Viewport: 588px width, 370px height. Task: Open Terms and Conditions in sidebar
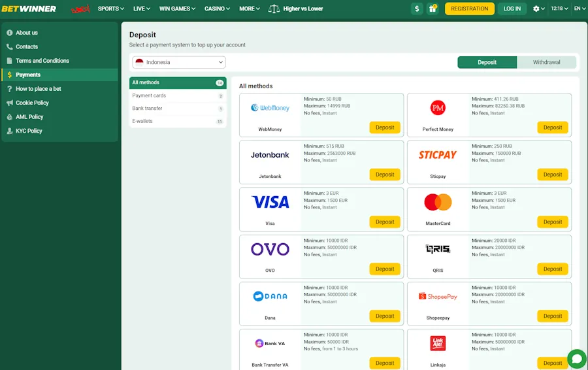click(x=42, y=61)
